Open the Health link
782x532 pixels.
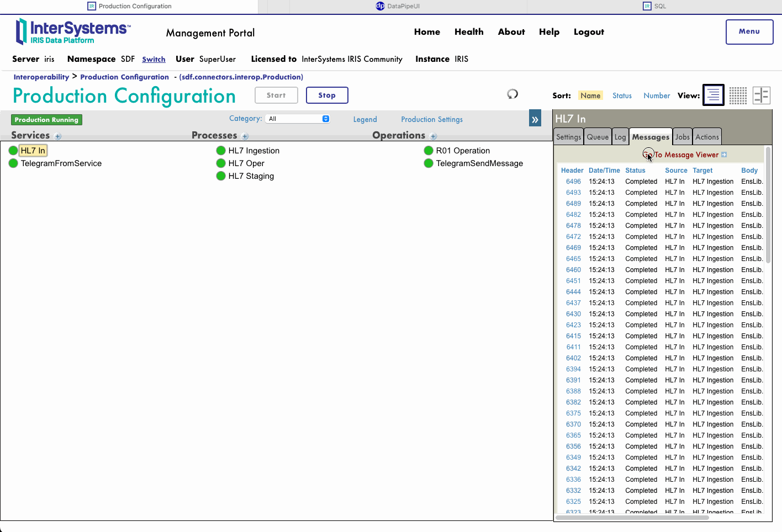point(469,32)
